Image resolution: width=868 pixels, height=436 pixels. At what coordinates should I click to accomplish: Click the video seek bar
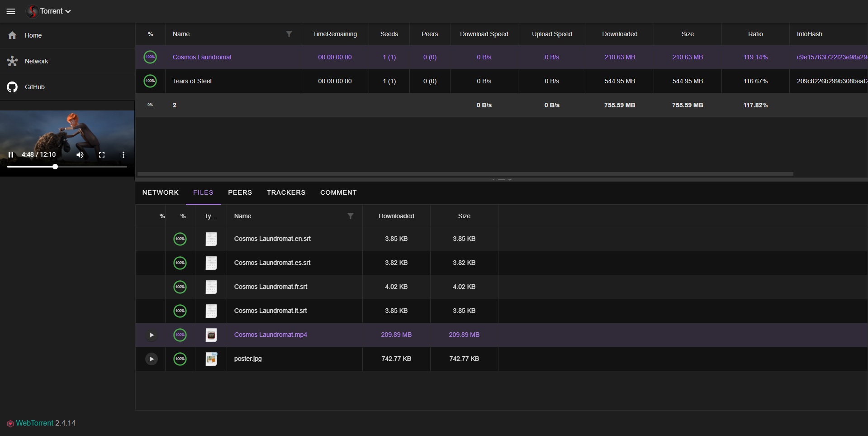pos(67,167)
